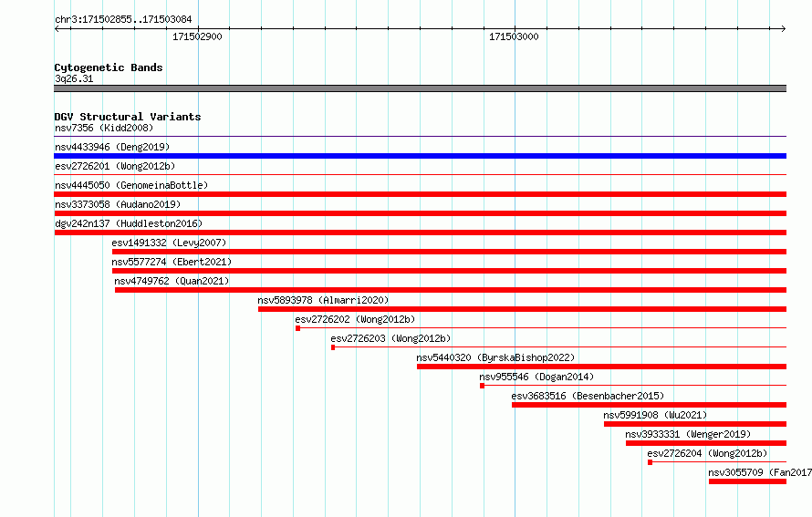Click the right arrowhead of the ruler
812x517 pixels.
tap(784, 29)
